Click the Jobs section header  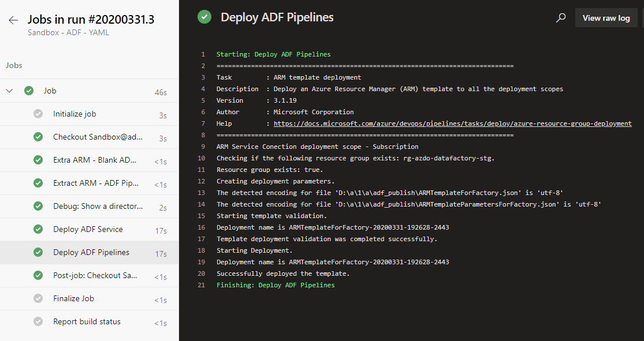[14, 65]
